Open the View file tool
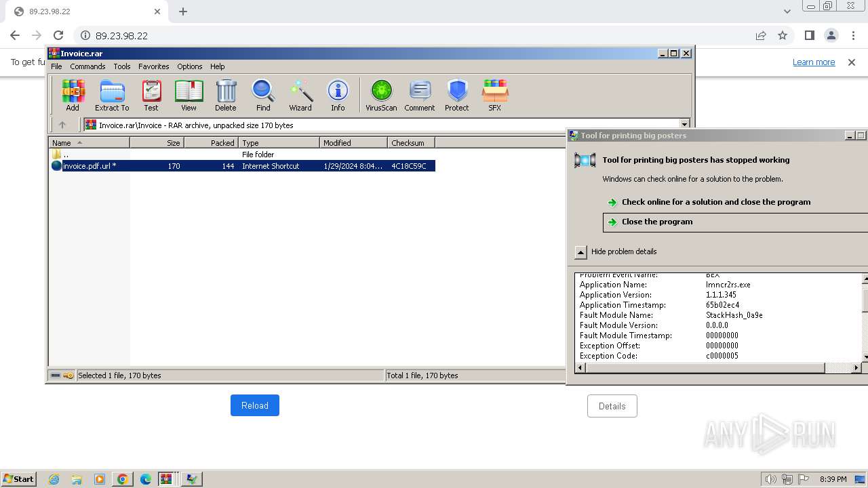Screen dimensions: 868x488 pyautogui.click(x=189, y=95)
